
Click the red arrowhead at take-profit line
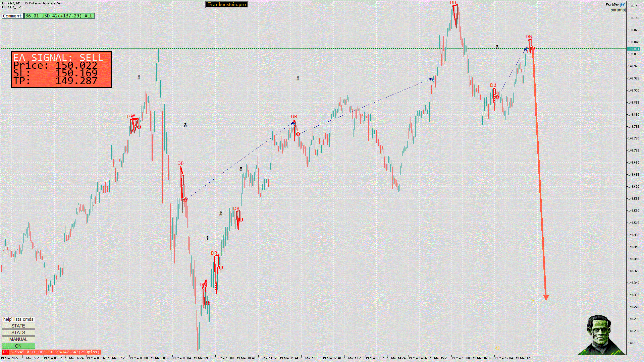(x=546, y=298)
